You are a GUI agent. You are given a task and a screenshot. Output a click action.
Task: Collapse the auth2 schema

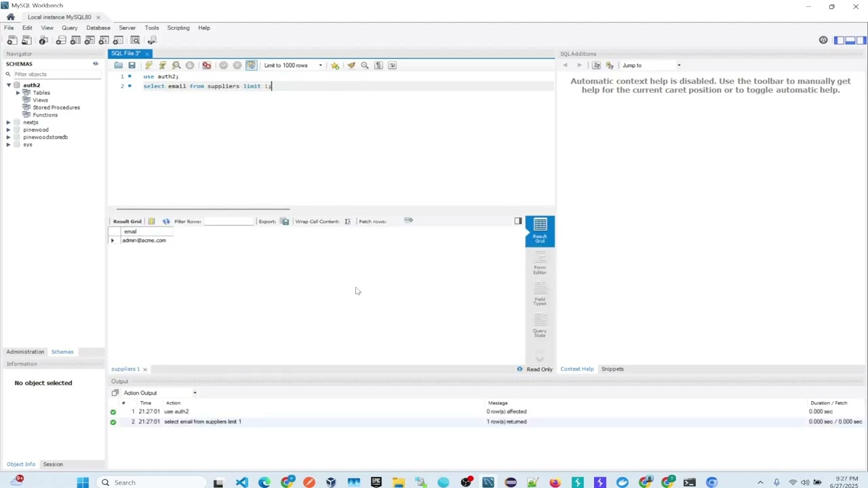(x=8, y=85)
